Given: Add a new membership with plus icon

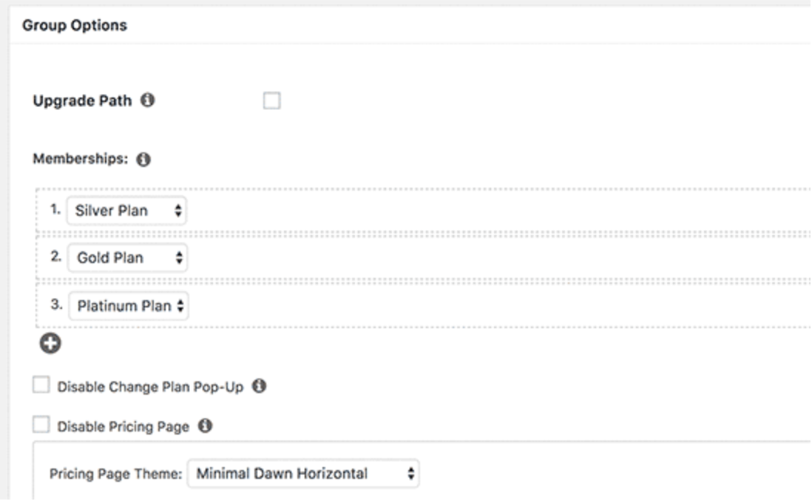Looking at the screenshot, I should tap(50, 344).
